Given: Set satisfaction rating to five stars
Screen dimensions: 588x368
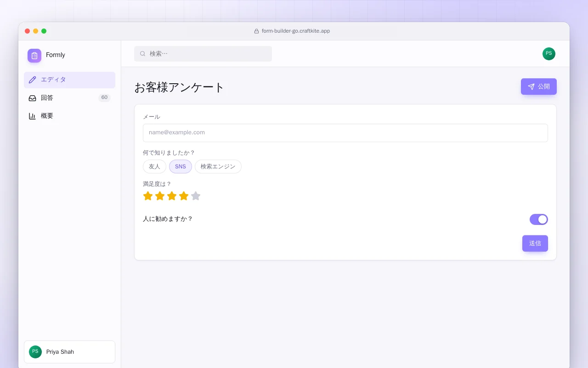Looking at the screenshot, I should [196, 196].
